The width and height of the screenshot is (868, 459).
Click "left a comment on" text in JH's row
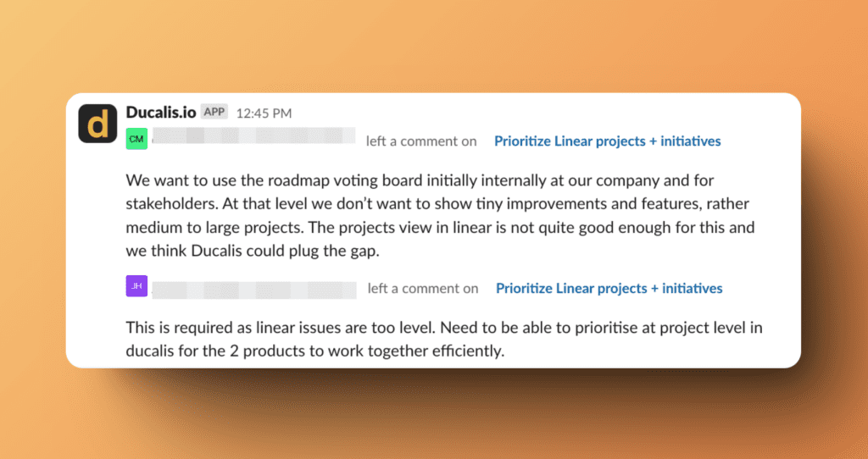point(423,289)
